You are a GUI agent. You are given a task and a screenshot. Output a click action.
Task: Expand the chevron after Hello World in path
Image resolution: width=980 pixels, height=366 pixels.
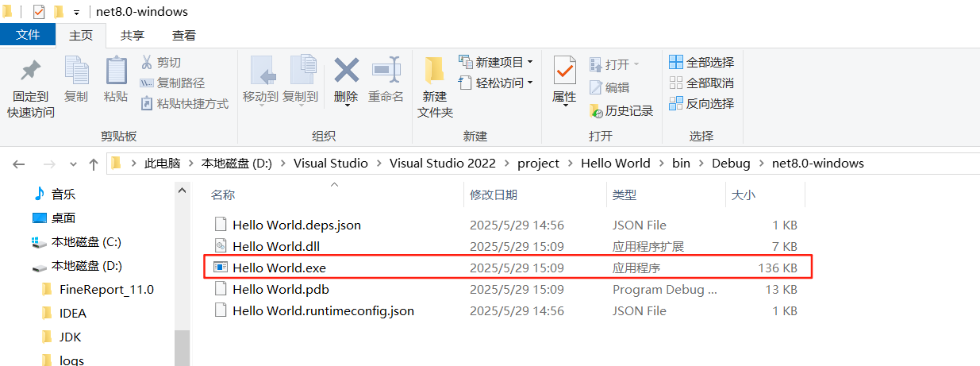tap(662, 164)
